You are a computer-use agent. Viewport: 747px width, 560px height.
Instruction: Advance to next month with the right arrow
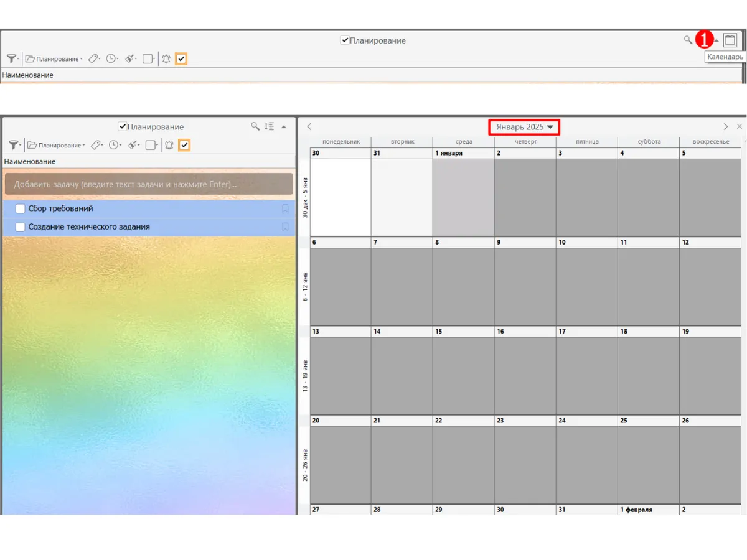coord(726,127)
